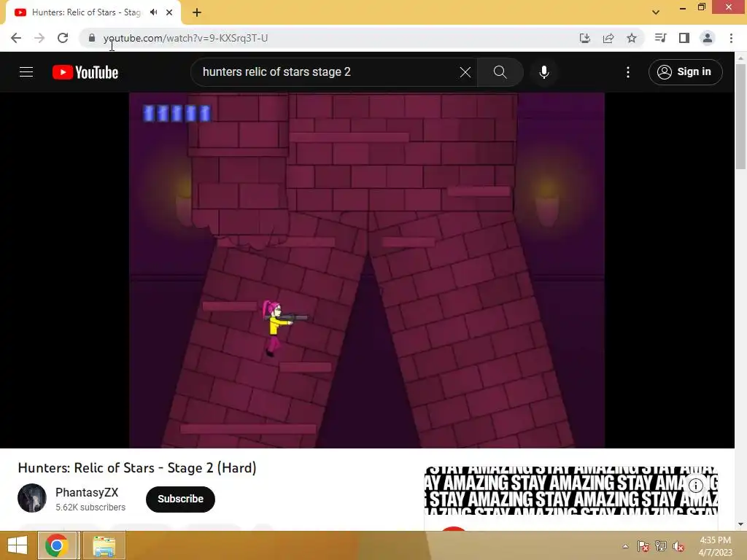The width and height of the screenshot is (747, 560).
Task: Show hidden system tray icons
Action: [625, 546]
